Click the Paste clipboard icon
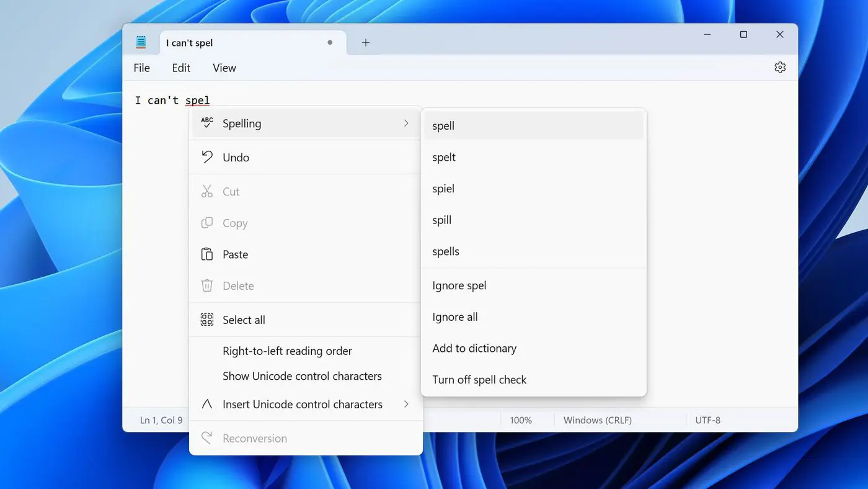The width and height of the screenshot is (868, 489). click(x=207, y=254)
